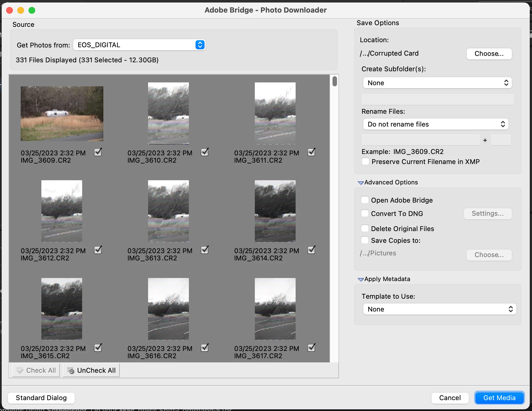Uncheck the IMG_3617.CR2 checkbox
Image resolution: width=532 pixels, height=411 pixels.
(x=311, y=348)
